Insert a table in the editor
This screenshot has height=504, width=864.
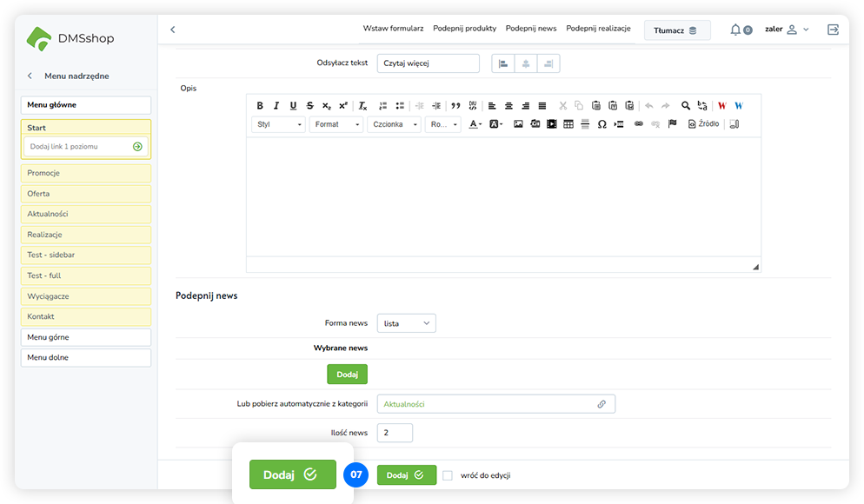[x=568, y=124]
